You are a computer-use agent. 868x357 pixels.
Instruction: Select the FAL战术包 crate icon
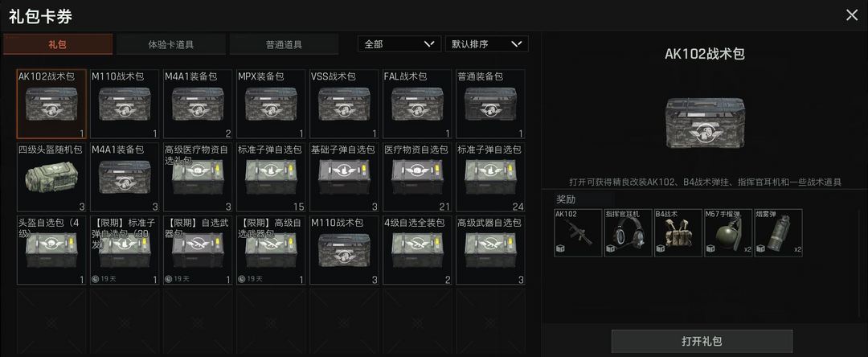coord(417,104)
